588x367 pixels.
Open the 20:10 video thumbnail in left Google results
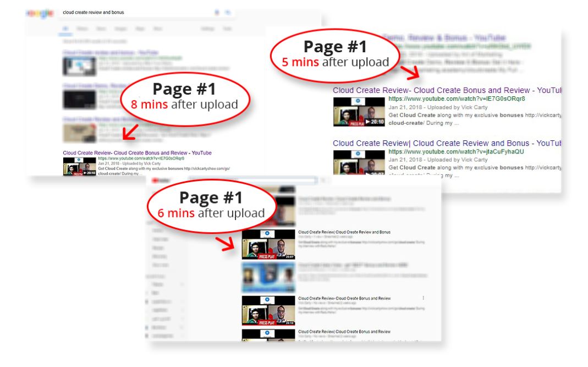click(x=80, y=166)
